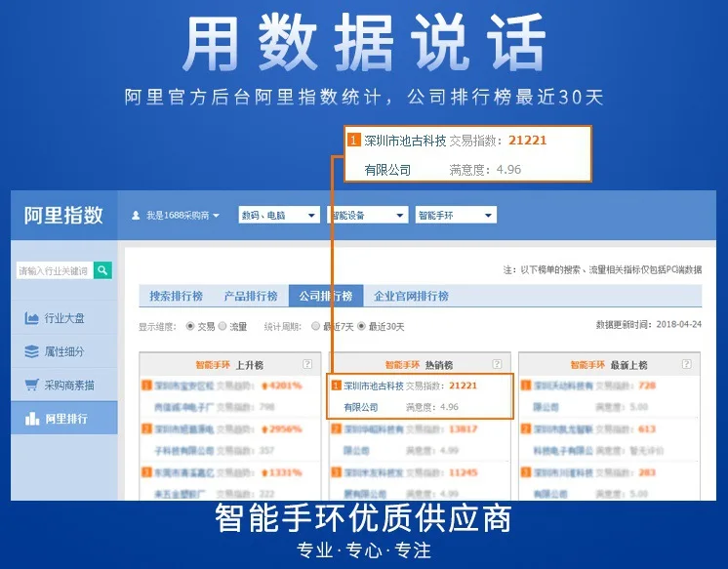Click the green search magnifier button

click(x=102, y=270)
